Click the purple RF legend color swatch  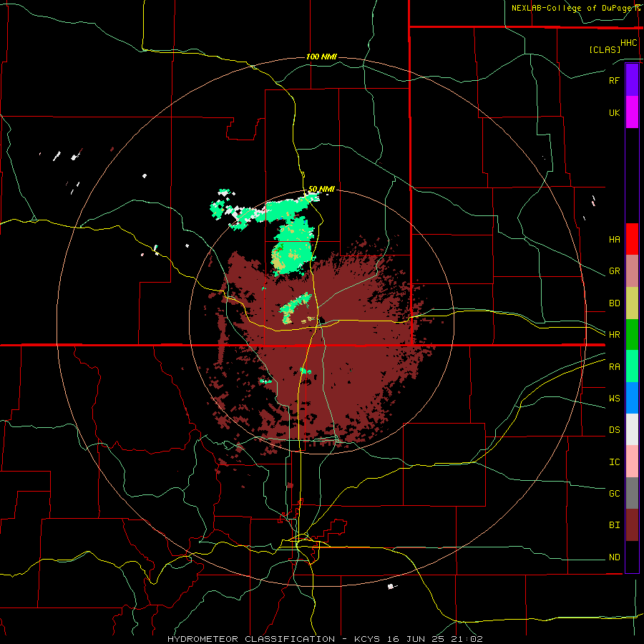tap(632, 79)
